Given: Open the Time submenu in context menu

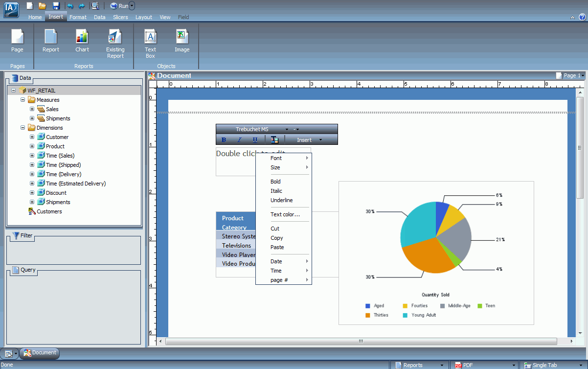Looking at the screenshot, I should 284,271.
